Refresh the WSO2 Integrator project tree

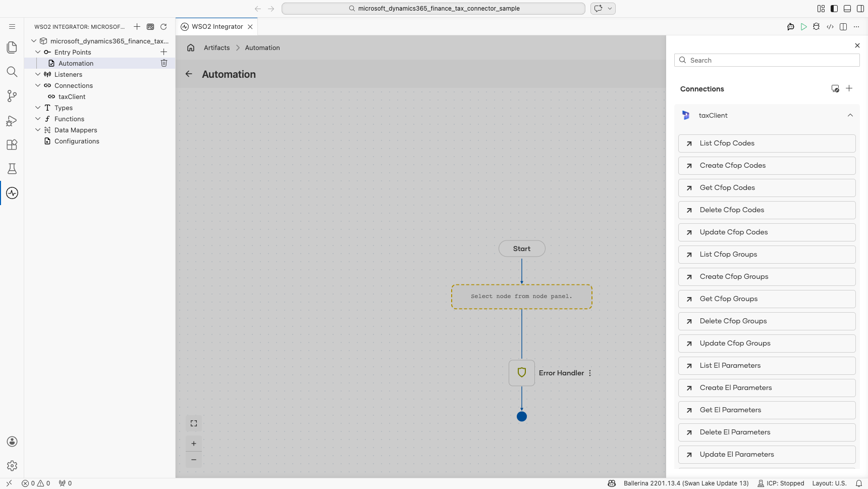[x=164, y=27]
